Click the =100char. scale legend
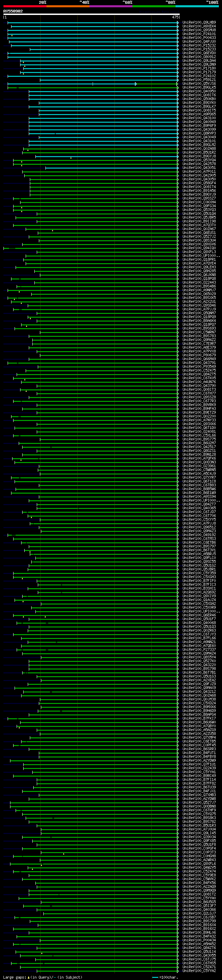Viewport: 222px width, 980px height. pos(165,977)
